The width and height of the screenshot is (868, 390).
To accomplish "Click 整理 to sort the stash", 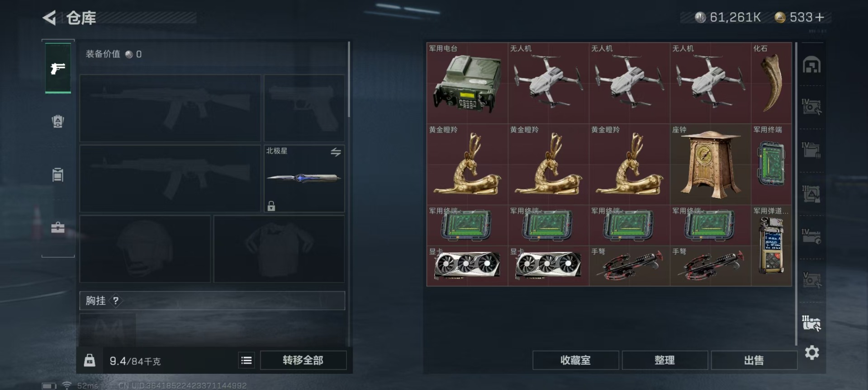I will tap(664, 360).
